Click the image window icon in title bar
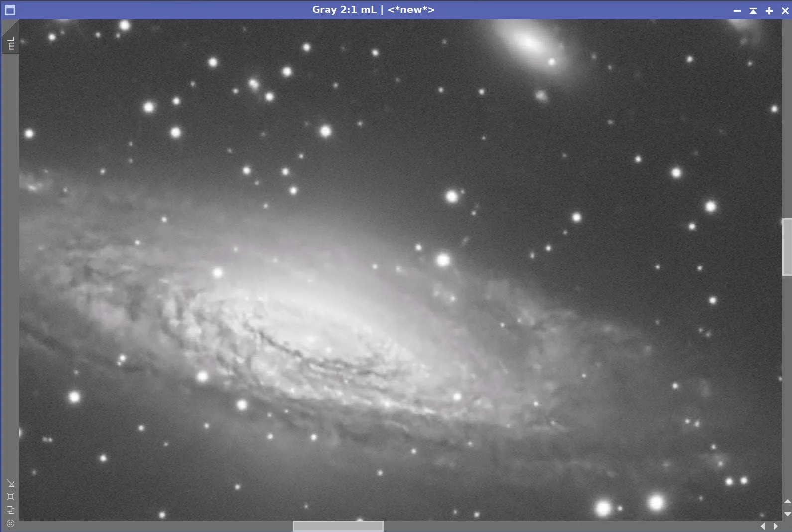 (10, 10)
